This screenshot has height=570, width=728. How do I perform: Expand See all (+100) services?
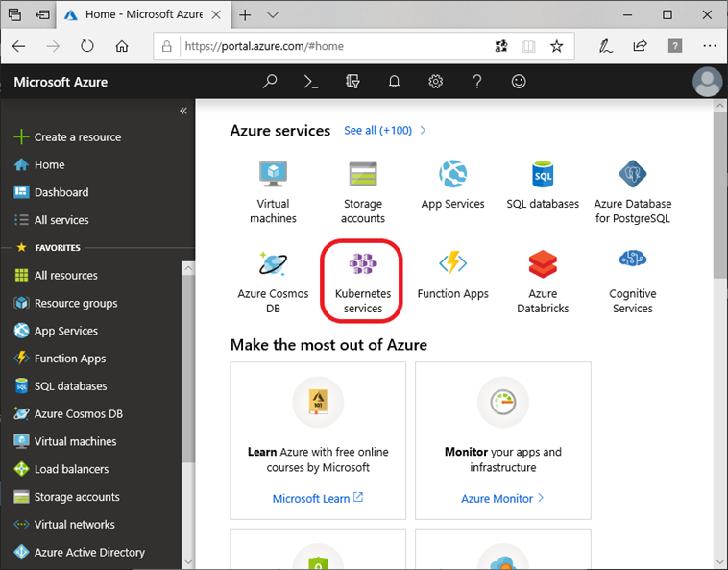(x=384, y=130)
